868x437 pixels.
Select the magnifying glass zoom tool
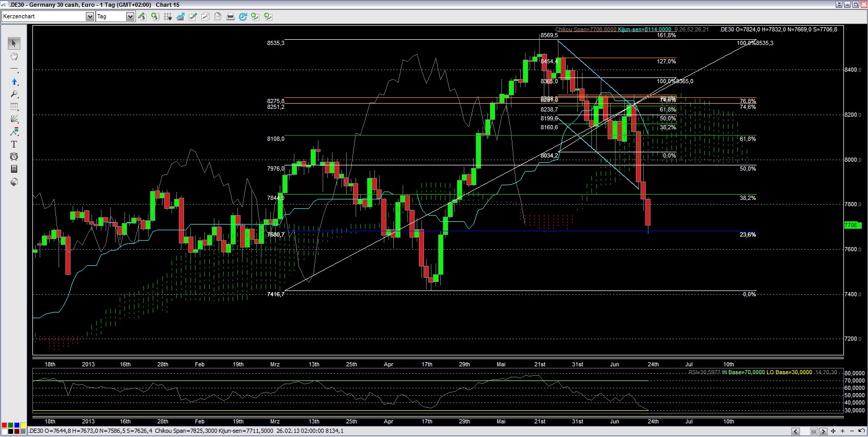tap(14, 94)
